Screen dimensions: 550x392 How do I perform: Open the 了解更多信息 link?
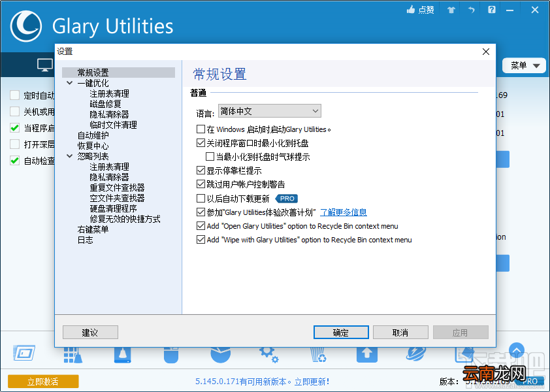344,212
